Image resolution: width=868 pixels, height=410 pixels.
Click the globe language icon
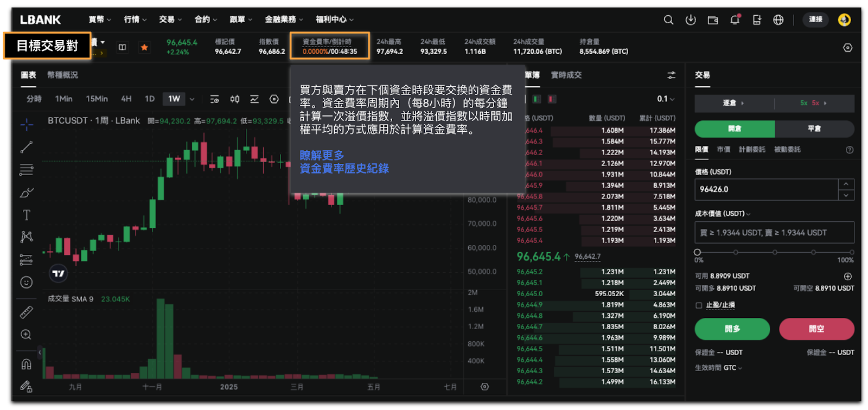coord(778,20)
